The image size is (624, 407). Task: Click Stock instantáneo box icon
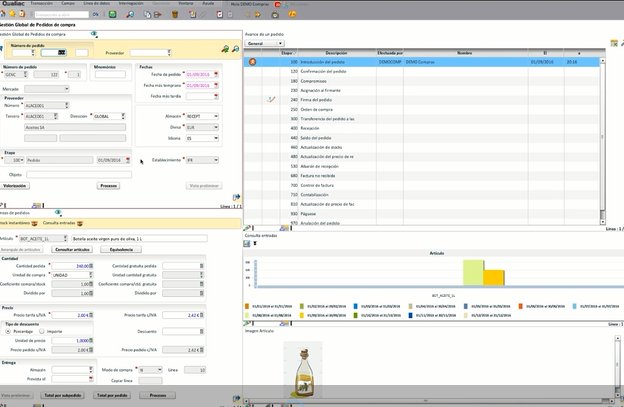(34, 224)
